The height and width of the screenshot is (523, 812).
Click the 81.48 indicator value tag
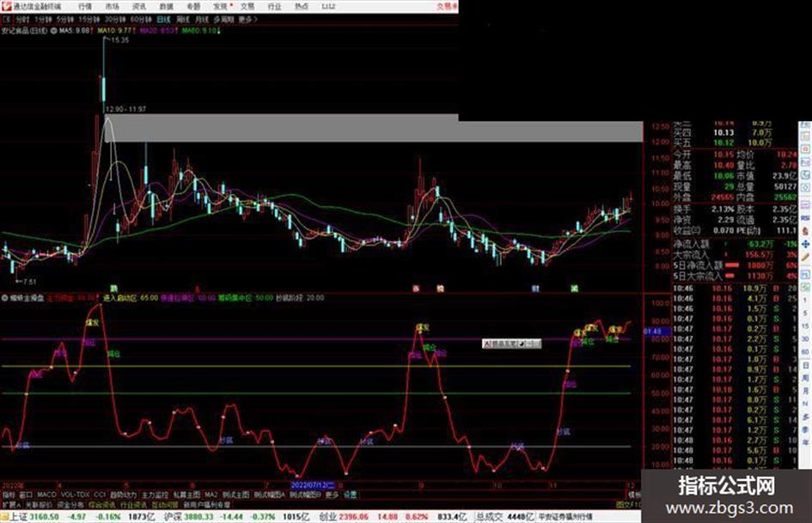point(655,331)
